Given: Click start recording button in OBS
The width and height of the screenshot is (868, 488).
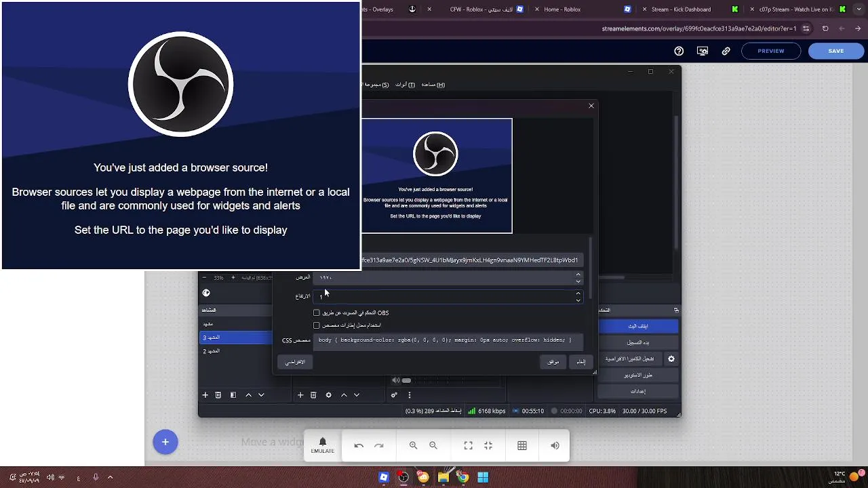Looking at the screenshot, I should (637, 342).
